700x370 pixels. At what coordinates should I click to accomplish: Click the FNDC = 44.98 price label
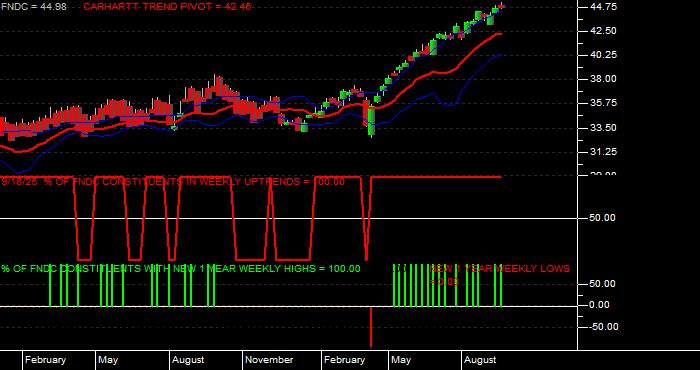pyautogui.click(x=33, y=7)
